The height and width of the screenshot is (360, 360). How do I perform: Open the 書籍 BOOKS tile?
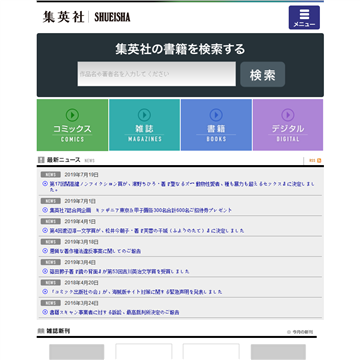pos(216,125)
